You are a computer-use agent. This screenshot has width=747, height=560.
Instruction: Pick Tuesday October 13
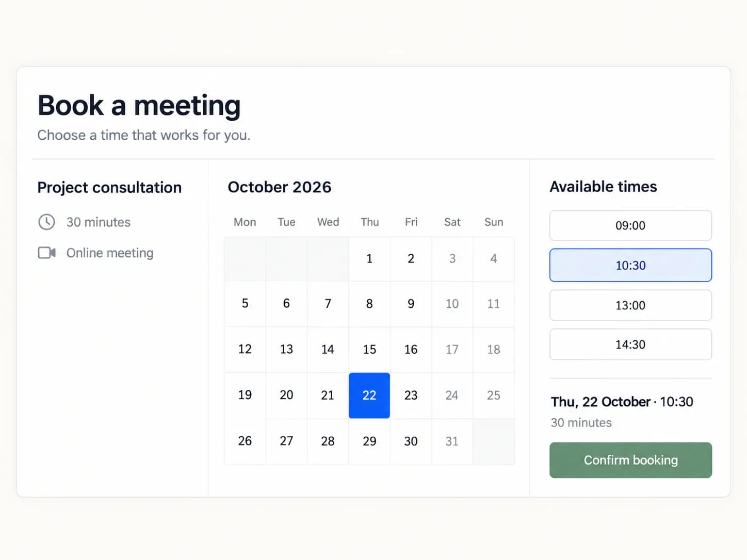pyautogui.click(x=286, y=350)
